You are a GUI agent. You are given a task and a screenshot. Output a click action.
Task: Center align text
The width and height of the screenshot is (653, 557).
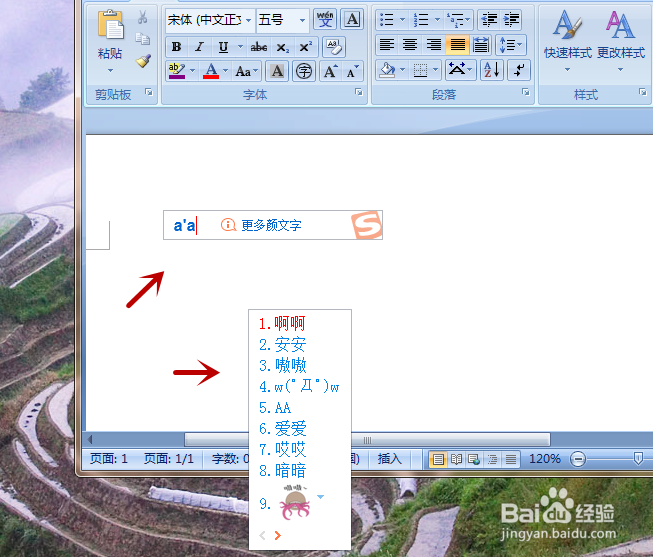pos(410,45)
